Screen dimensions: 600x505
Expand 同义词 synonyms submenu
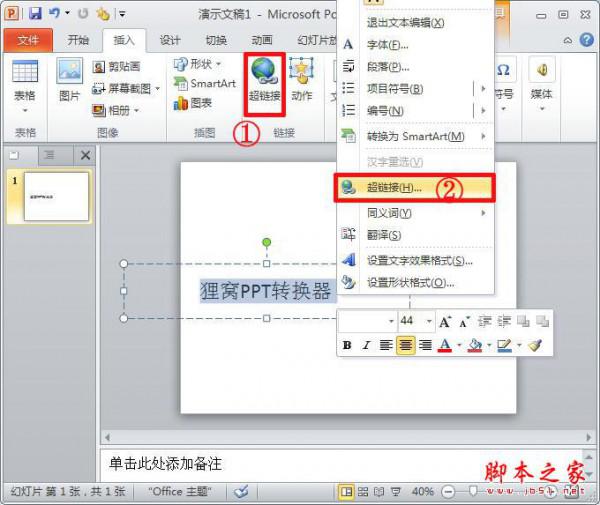point(483,213)
